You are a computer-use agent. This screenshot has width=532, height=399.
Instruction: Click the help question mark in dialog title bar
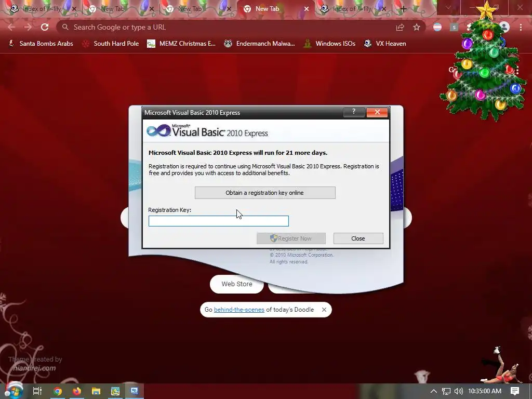pos(354,112)
